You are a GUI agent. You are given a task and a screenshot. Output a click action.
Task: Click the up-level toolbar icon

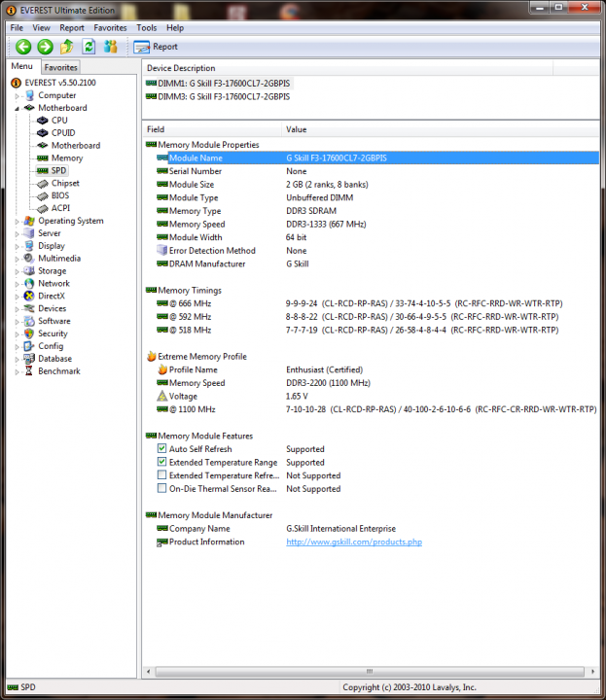pos(66,47)
